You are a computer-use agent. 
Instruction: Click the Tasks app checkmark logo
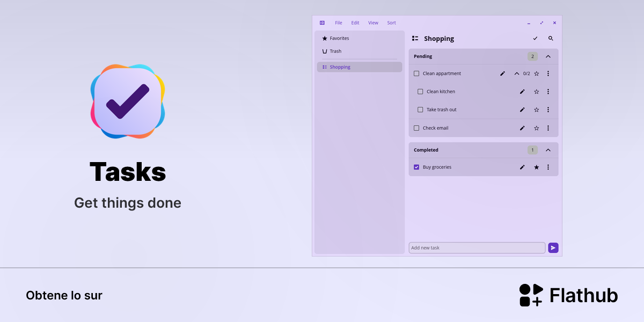click(128, 101)
